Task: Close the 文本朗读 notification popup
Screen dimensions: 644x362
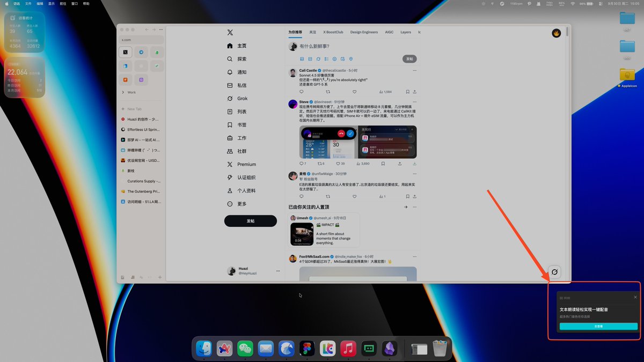Action: tap(635, 297)
